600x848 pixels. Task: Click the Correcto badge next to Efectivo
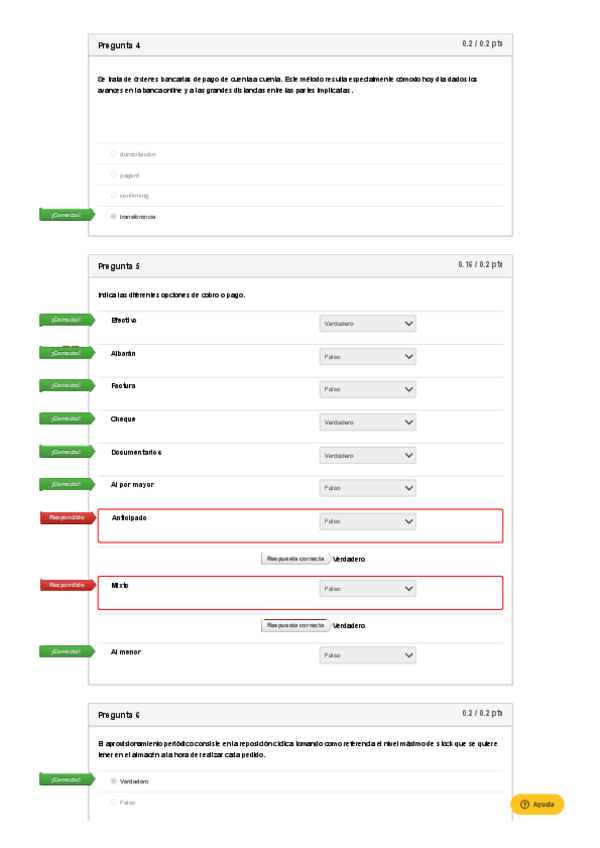click(67, 320)
